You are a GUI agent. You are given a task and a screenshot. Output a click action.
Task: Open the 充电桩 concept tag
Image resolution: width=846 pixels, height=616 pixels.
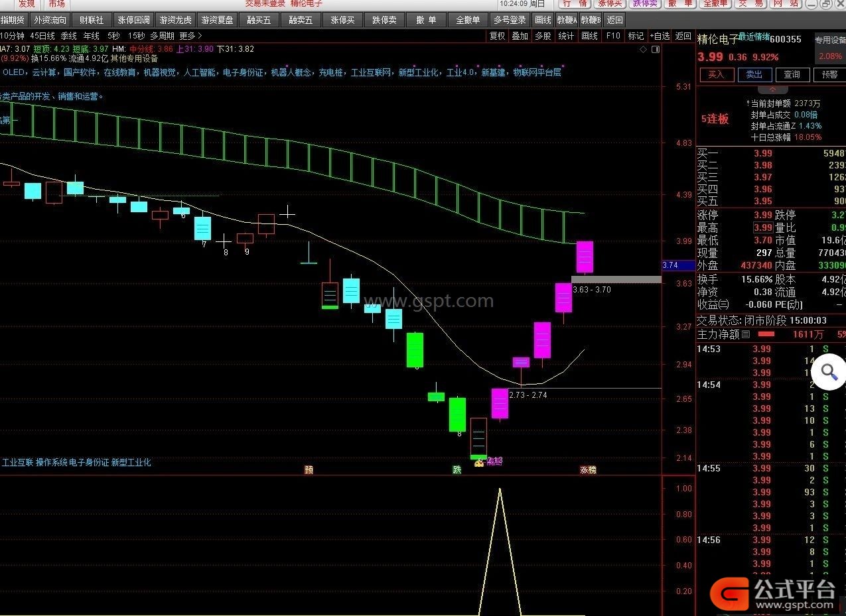[331, 72]
